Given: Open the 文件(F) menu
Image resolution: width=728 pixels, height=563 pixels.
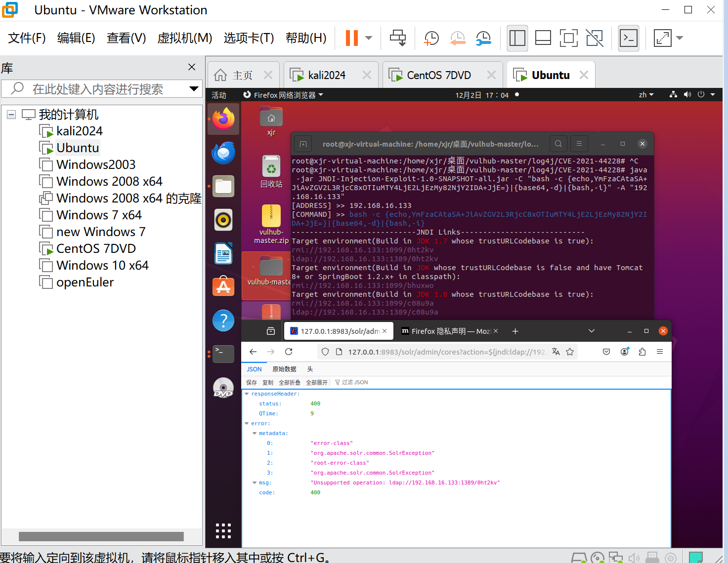Looking at the screenshot, I should [27, 38].
